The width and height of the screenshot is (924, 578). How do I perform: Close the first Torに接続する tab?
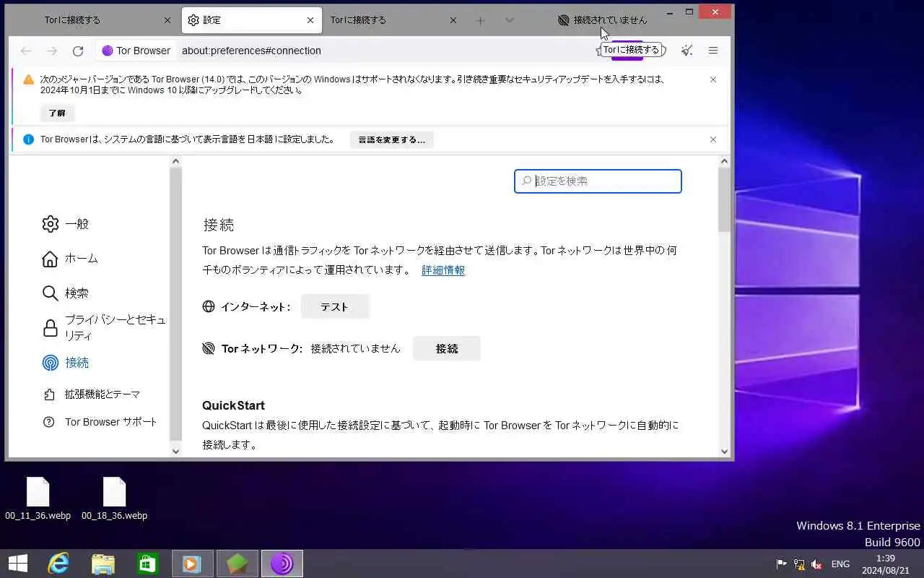[167, 20]
